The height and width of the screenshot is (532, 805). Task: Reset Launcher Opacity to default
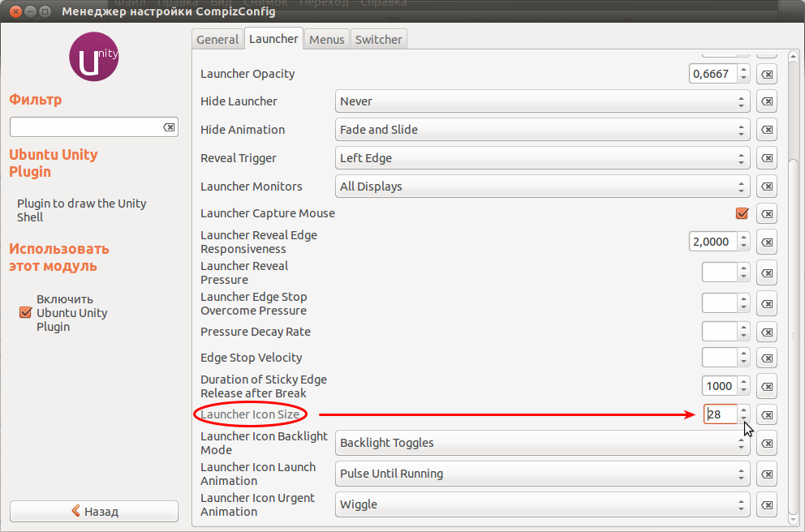pyautogui.click(x=767, y=74)
